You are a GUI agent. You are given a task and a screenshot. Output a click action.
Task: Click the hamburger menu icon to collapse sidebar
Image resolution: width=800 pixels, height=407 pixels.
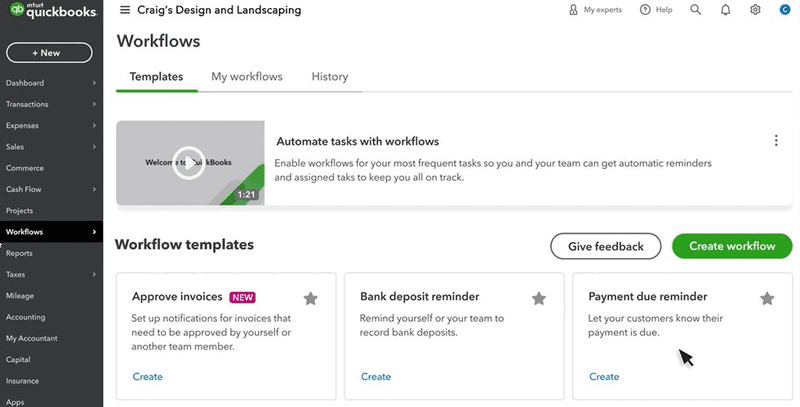tap(125, 10)
